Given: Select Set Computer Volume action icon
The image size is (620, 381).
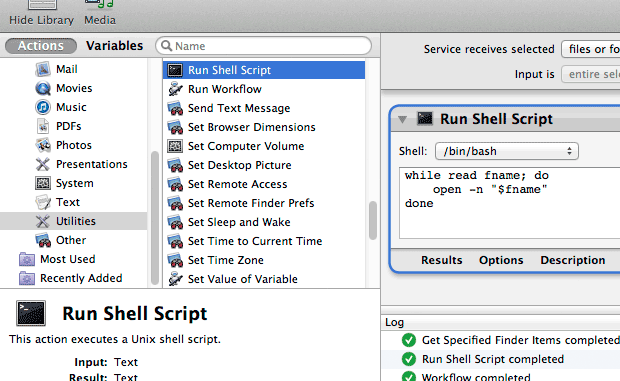Looking at the screenshot, I should [x=175, y=146].
